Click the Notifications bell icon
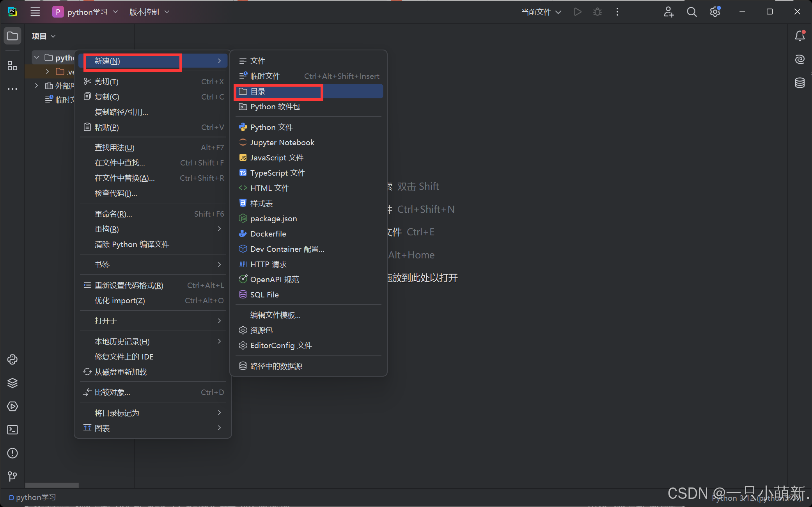Viewport: 812px width, 507px height. pos(800,36)
